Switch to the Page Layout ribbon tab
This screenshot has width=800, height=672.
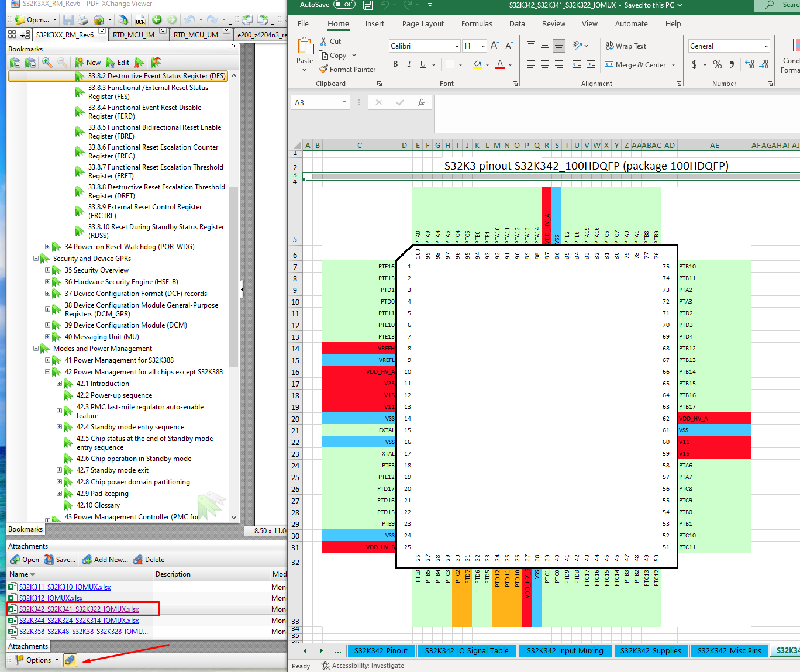click(x=423, y=24)
